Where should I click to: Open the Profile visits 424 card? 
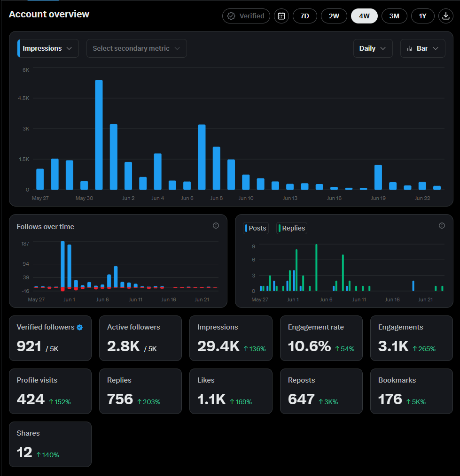(x=50, y=392)
